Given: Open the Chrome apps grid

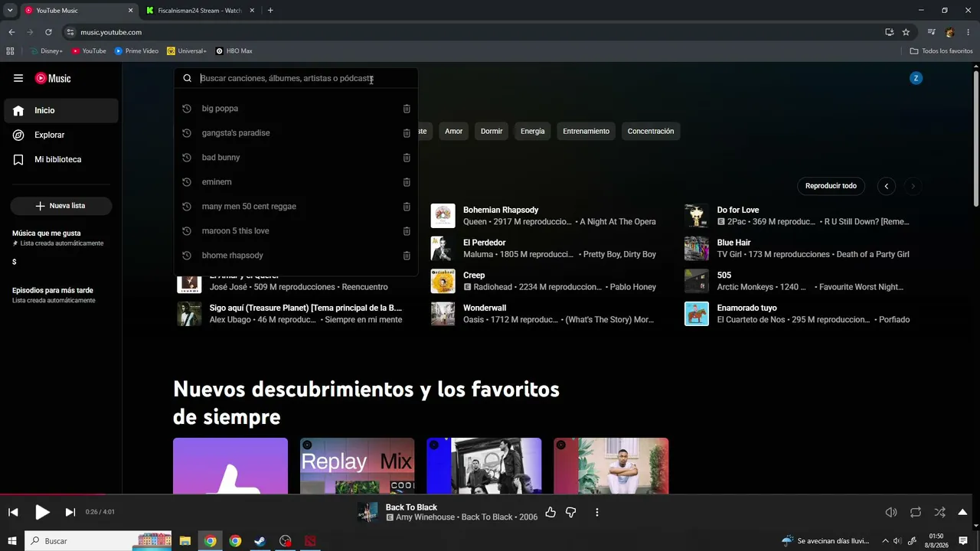Looking at the screenshot, I should 10,51.
